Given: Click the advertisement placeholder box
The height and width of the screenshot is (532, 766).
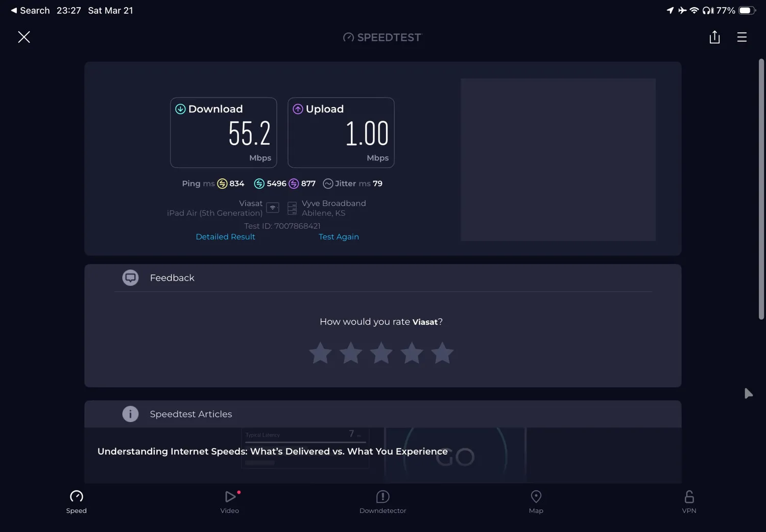Looking at the screenshot, I should click(x=558, y=160).
